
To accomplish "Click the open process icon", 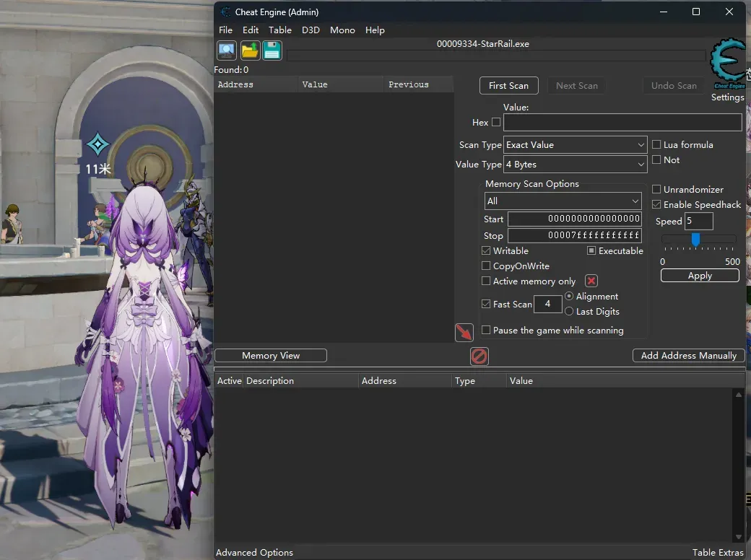I will tap(227, 51).
